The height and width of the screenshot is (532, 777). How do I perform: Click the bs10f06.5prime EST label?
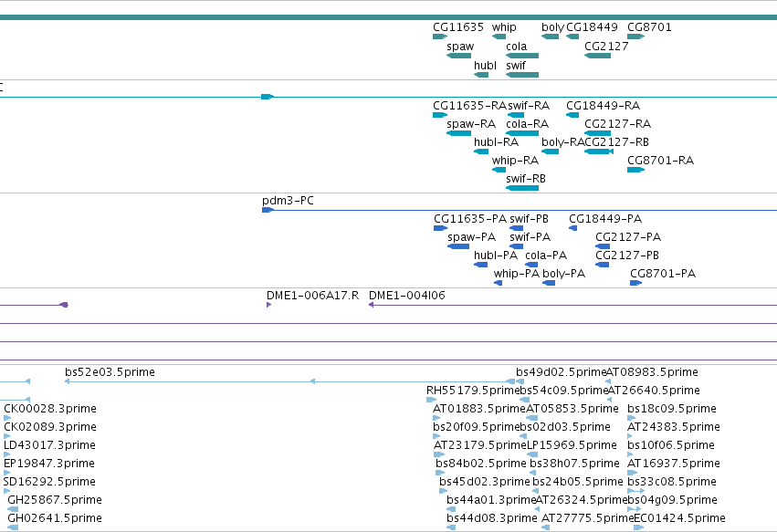pyautogui.click(x=671, y=446)
